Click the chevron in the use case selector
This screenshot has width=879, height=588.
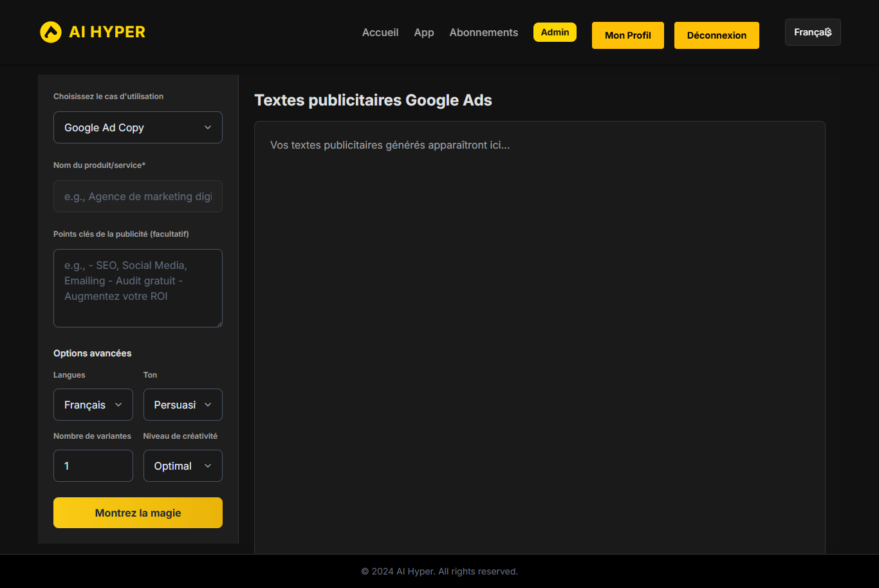point(208,127)
